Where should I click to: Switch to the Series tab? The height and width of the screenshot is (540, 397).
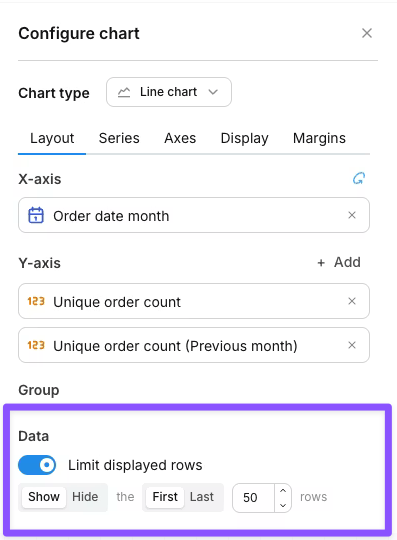click(x=119, y=138)
